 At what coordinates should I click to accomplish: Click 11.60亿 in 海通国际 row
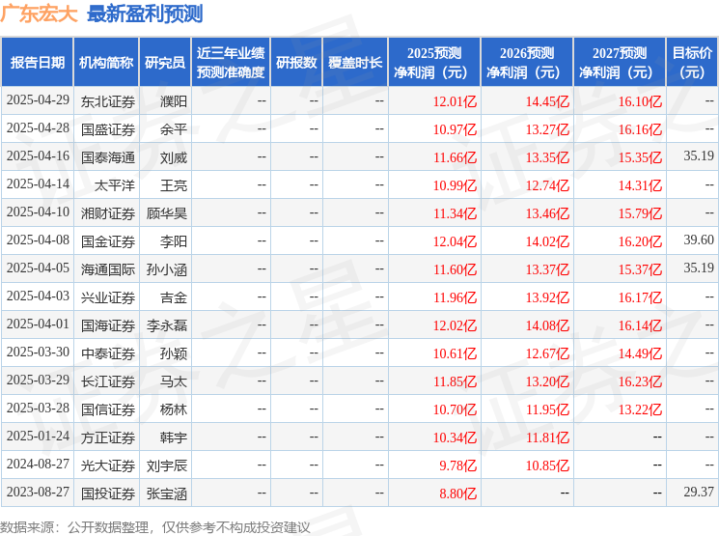coord(455,269)
